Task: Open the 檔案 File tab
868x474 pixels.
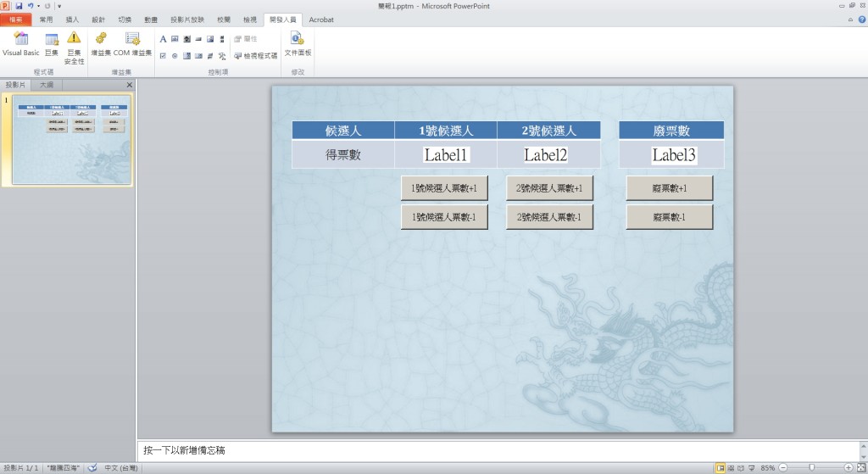Action: click(x=16, y=20)
